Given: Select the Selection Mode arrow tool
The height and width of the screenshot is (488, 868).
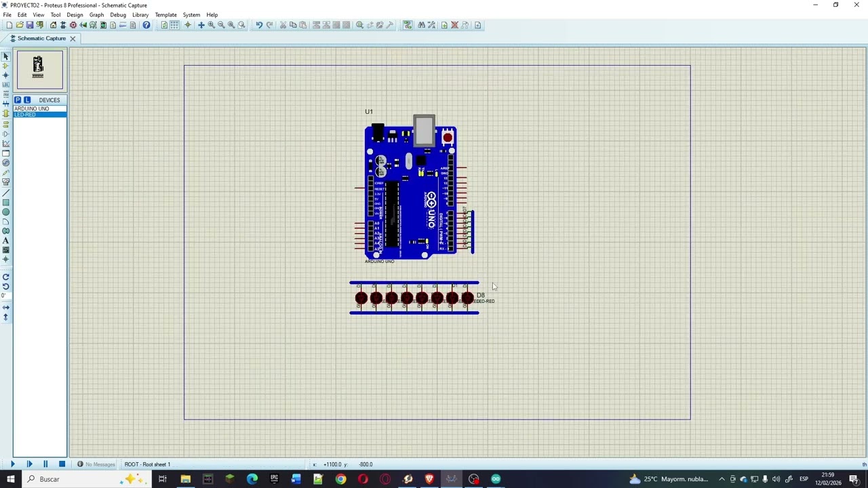Looking at the screenshot, I should (6, 56).
